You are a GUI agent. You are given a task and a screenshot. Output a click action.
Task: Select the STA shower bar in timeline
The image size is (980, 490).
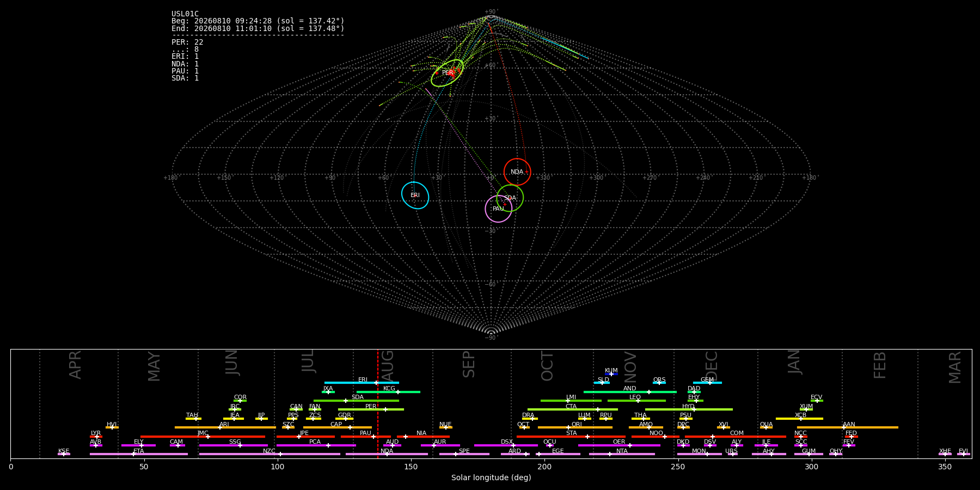coord(571,437)
